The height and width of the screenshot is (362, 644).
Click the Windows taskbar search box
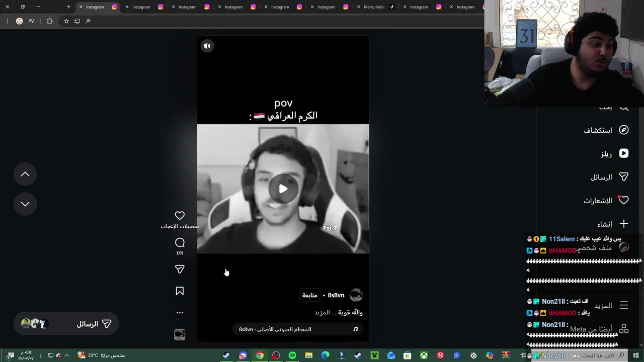coord(581,355)
